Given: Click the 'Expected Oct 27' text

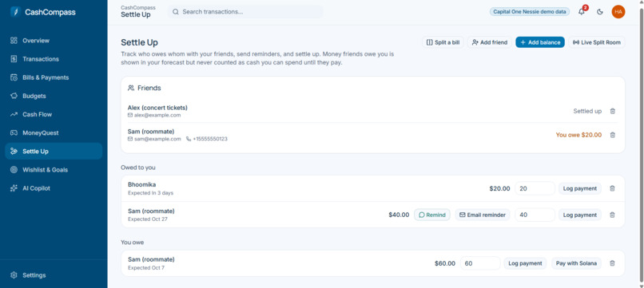Looking at the screenshot, I should (148, 219).
